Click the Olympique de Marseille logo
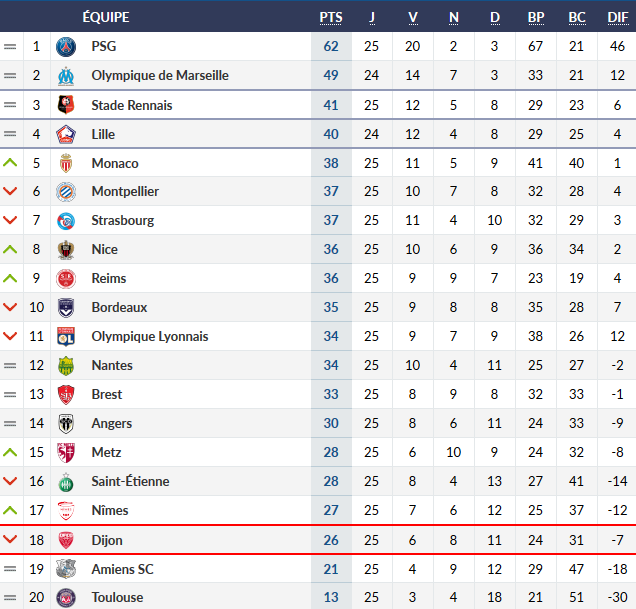This screenshot has width=636, height=609. pyautogui.click(x=67, y=75)
